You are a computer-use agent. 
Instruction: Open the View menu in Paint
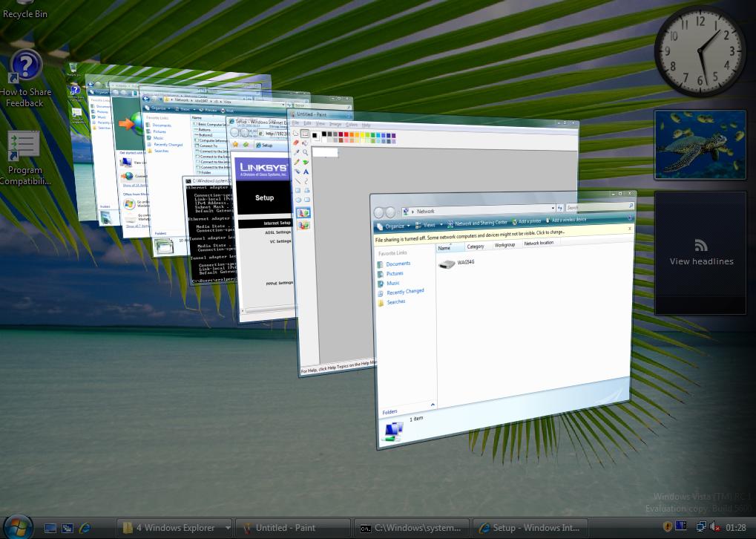click(321, 124)
